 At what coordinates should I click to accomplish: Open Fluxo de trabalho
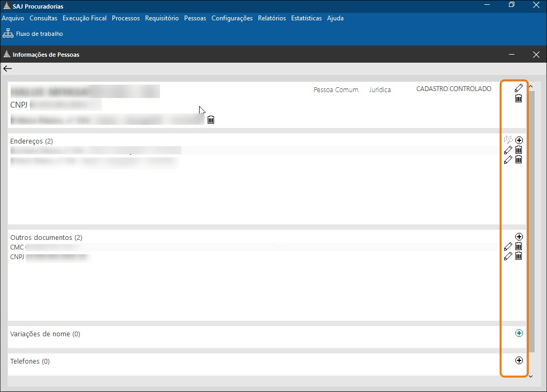pos(33,34)
